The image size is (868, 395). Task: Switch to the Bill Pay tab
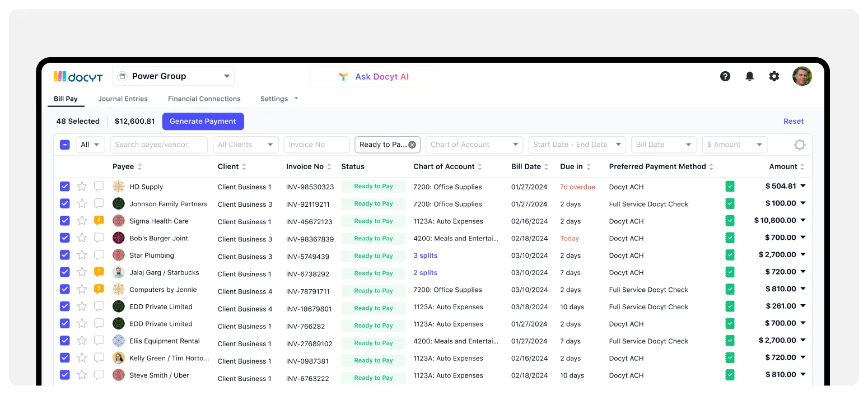66,99
